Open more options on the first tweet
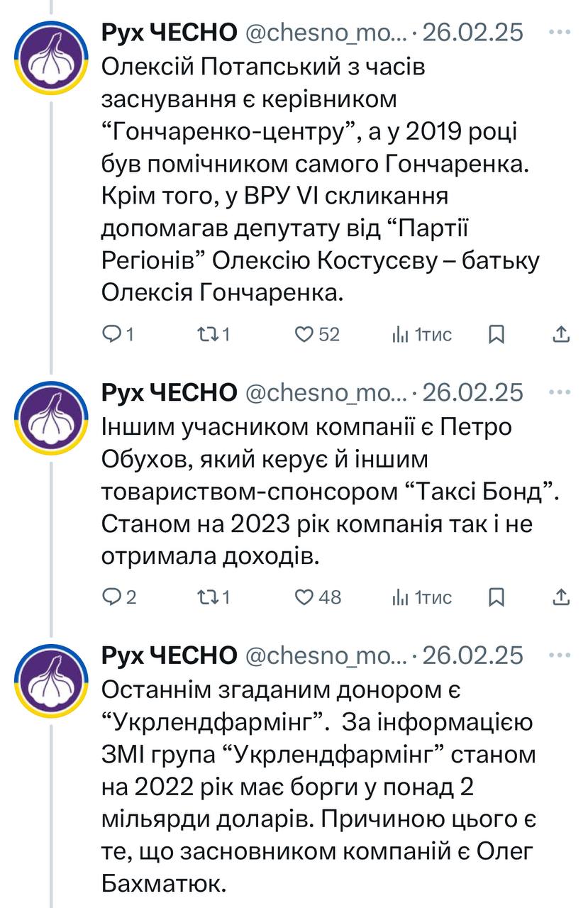 (560, 32)
